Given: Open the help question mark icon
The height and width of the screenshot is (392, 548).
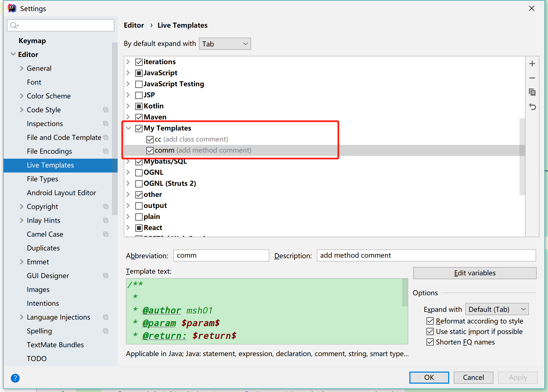Looking at the screenshot, I should pos(15,378).
